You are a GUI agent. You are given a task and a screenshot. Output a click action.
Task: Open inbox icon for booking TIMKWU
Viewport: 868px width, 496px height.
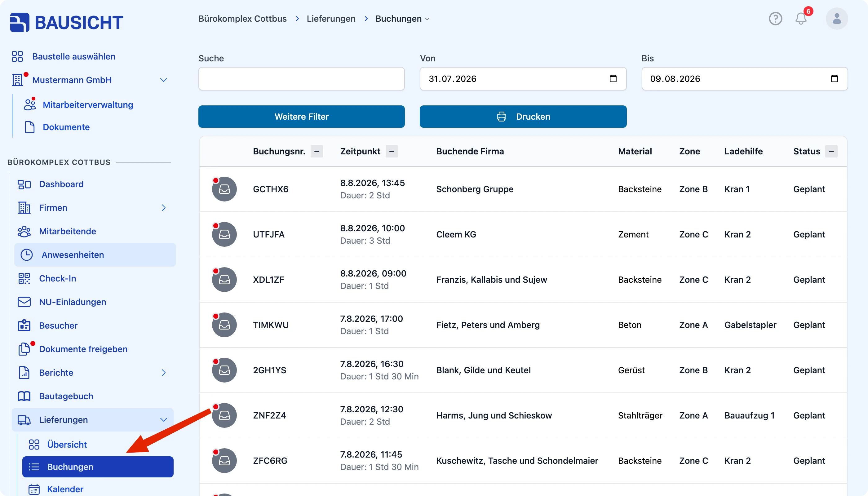(224, 325)
